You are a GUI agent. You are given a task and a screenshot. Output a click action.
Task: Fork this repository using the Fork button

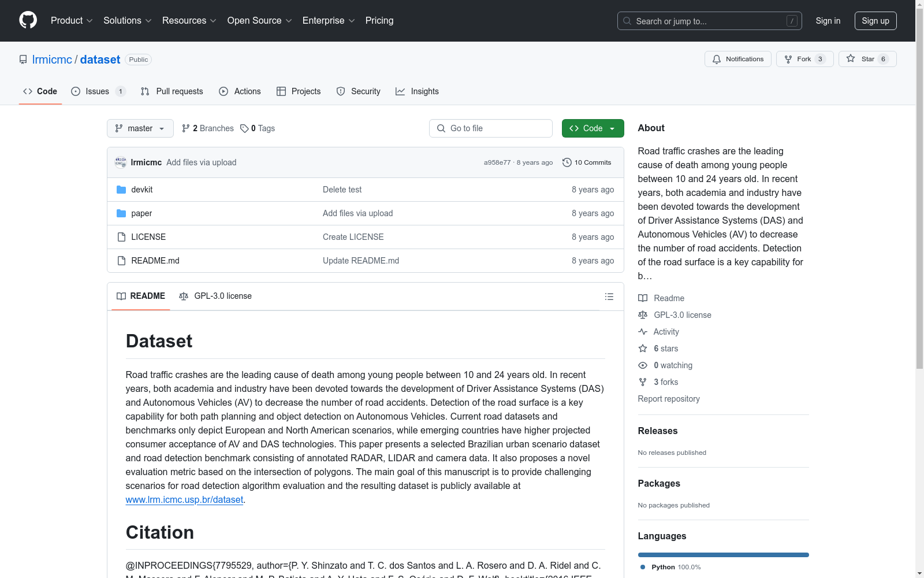pos(804,59)
